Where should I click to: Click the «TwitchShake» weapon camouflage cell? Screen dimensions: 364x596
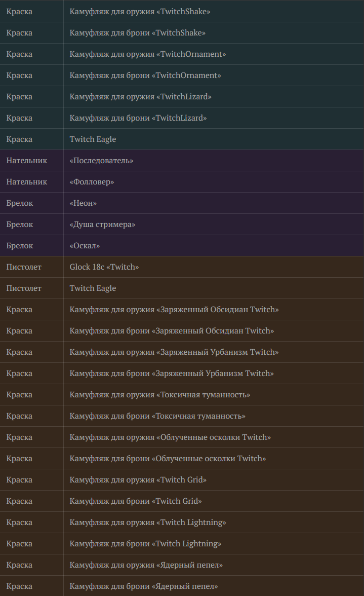point(214,11)
